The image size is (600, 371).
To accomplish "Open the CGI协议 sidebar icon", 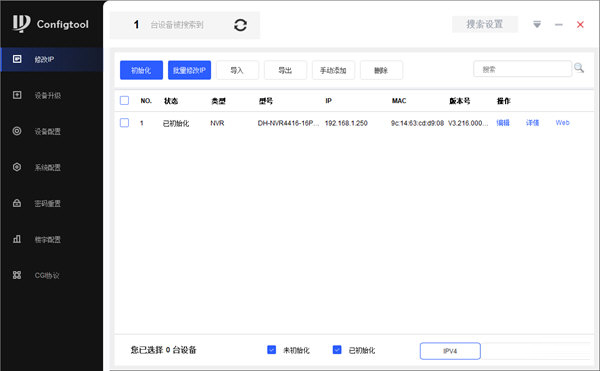I will coord(17,275).
